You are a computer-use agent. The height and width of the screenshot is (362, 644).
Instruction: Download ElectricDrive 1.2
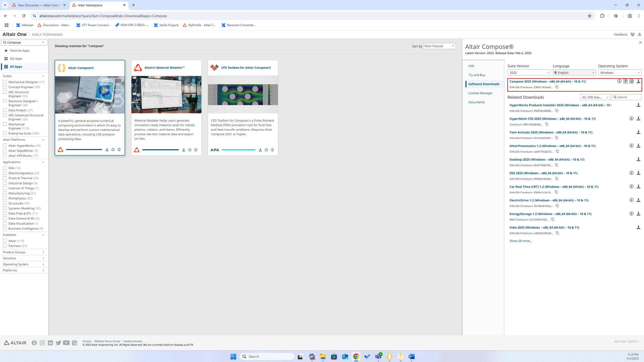click(638, 200)
